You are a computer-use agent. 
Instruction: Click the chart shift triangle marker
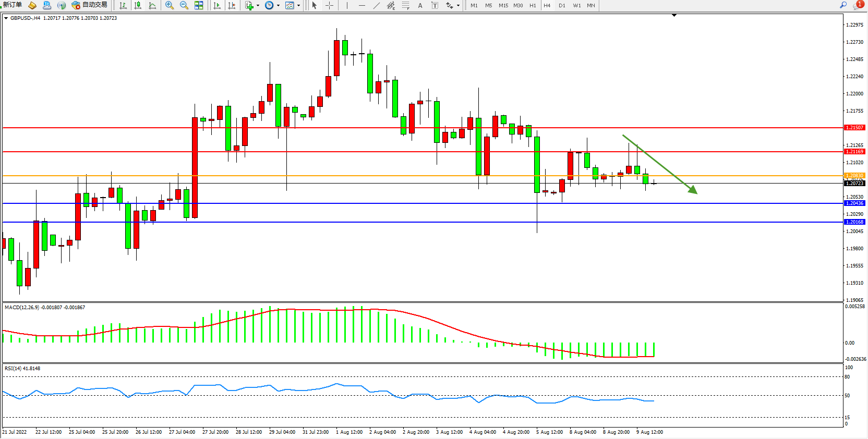point(674,15)
